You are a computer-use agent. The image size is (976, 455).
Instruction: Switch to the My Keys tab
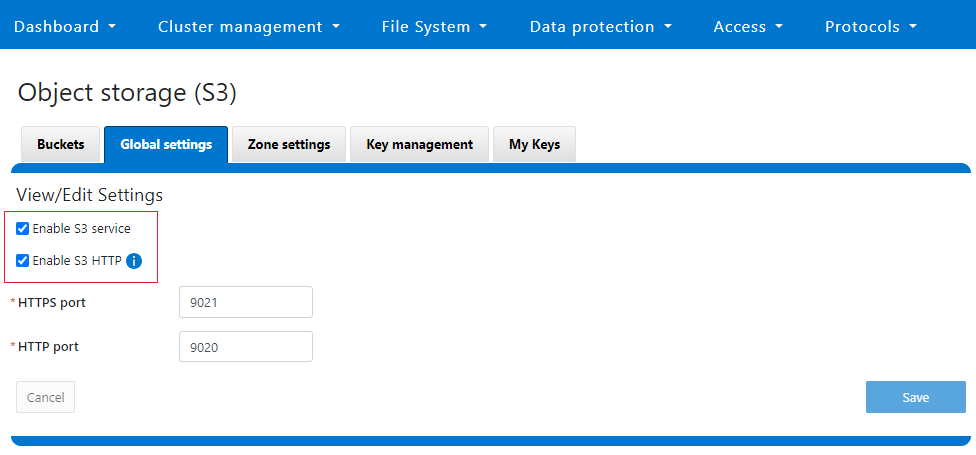coord(535,144)
